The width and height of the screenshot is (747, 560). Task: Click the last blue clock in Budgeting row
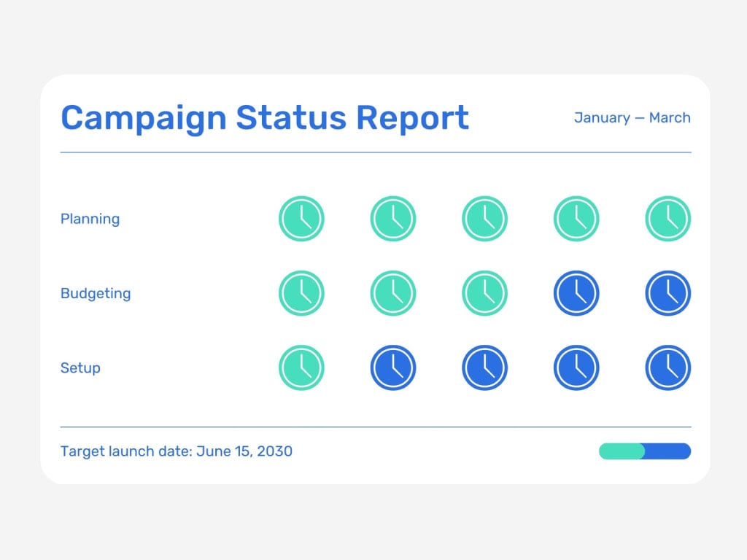667,293
